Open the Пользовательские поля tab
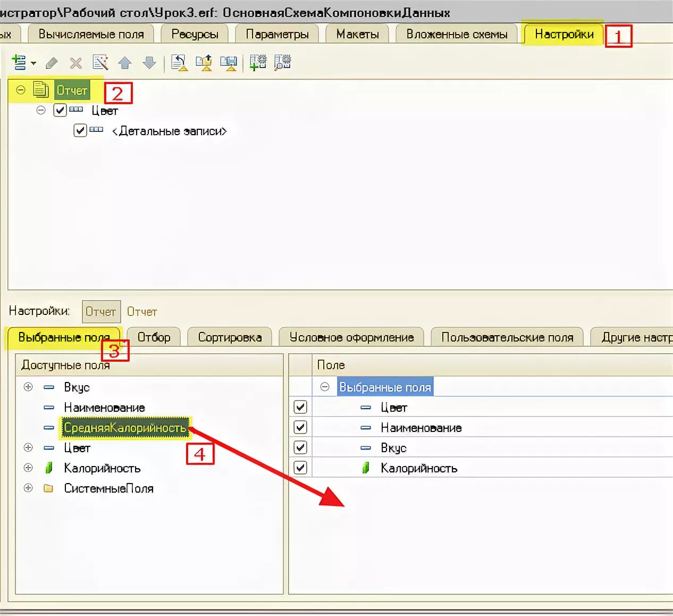The image size is (673, 616). coord(507,337)
